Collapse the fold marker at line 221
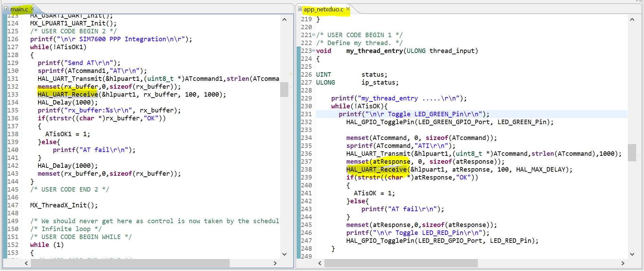This screenshot has height=271, width=644. (313, 35)
